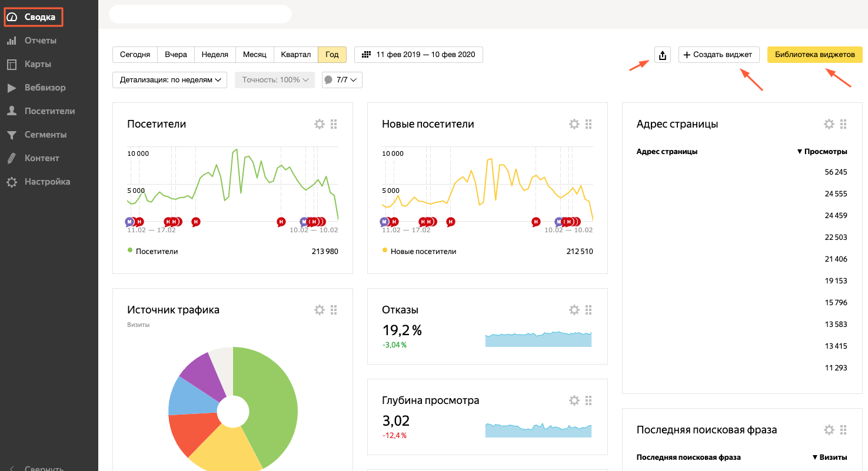The image size is (868, 471).
Task: Click gear icon on Источник трафика widget
Action: tap(320, 310)
